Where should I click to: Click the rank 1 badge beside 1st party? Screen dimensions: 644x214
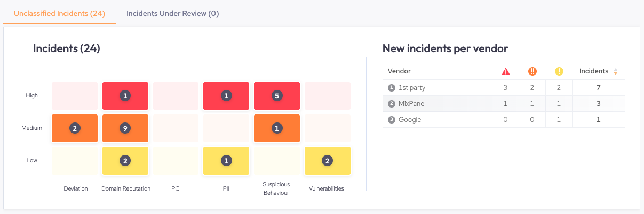391,88
